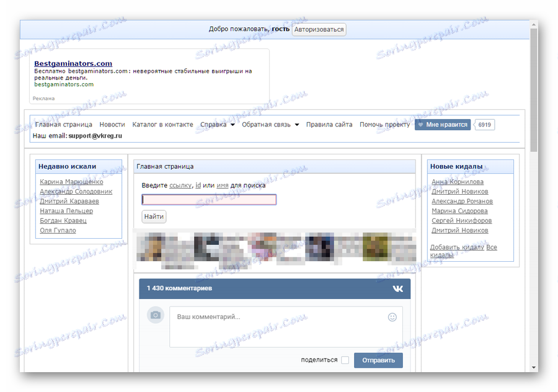This screenshot has height=392, width=558.
Task: Click the support@vkreg.ru email
Action: [x=95, y=136]
